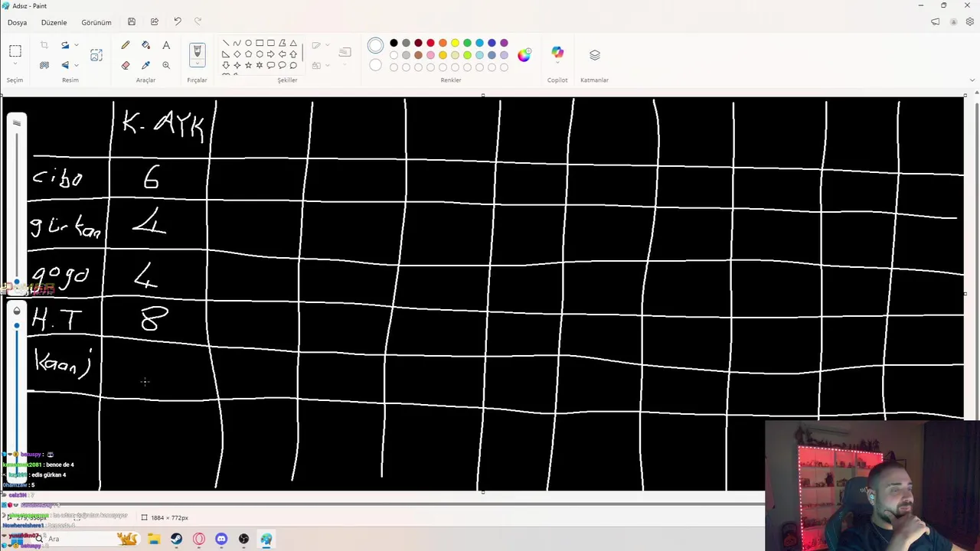
Task: Pick the purple color swatch
Action: (504, 43)
